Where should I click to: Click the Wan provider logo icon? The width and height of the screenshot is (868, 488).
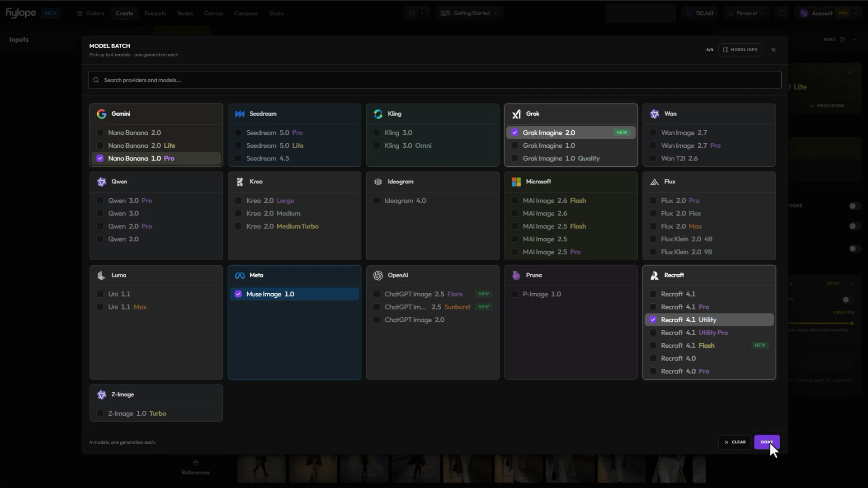pyautogui.click(x=655, y=114)
